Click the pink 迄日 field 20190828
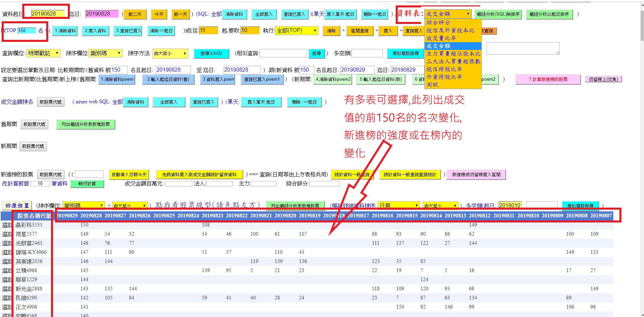644x317 pixels. [102, 14]
